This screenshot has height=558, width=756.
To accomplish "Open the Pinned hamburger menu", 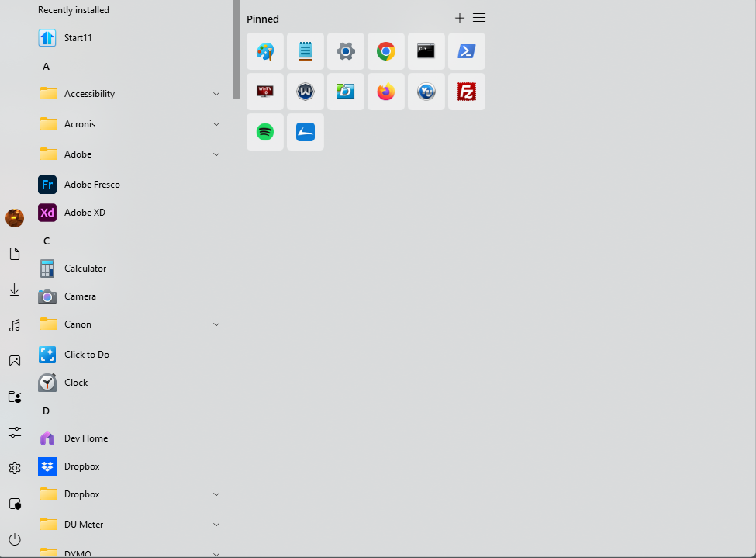I will click(479, 18).
